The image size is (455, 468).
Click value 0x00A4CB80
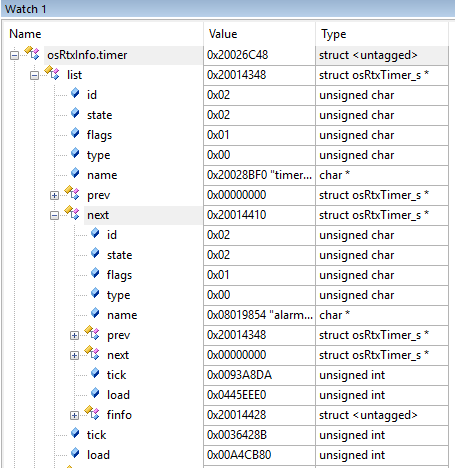tap(239, 455)
